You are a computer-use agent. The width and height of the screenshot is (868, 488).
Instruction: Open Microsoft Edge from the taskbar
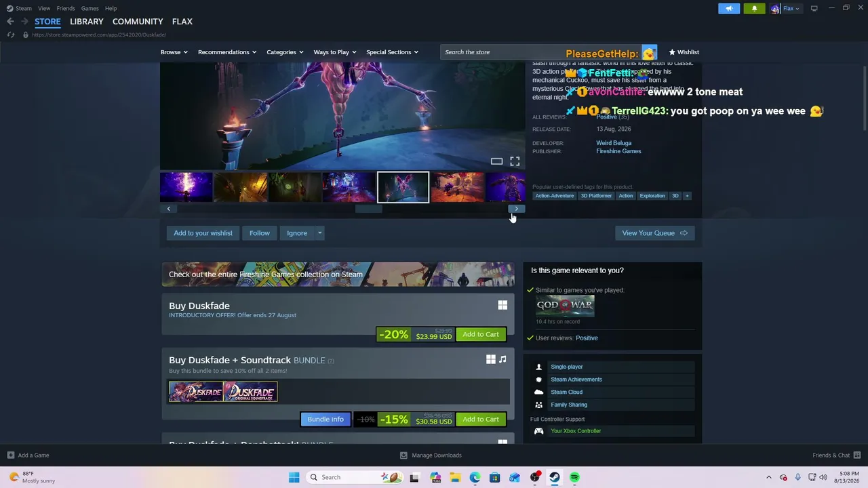(x=475, y=477)
